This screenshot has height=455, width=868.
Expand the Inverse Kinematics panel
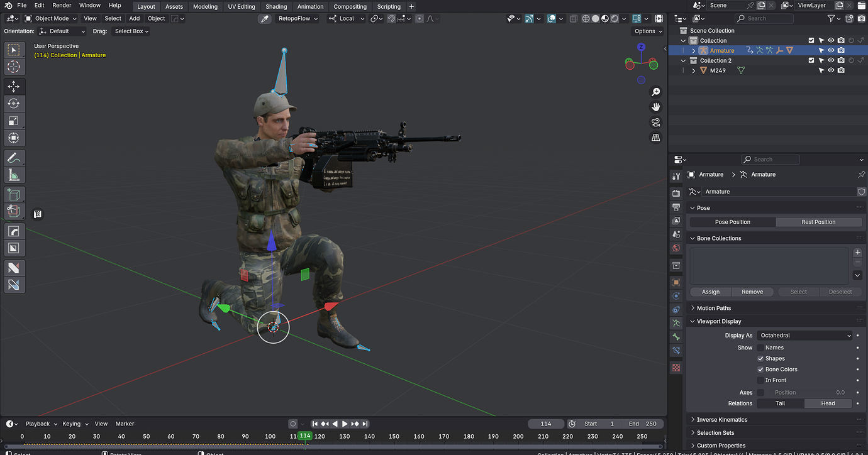[x=721, y=420]
